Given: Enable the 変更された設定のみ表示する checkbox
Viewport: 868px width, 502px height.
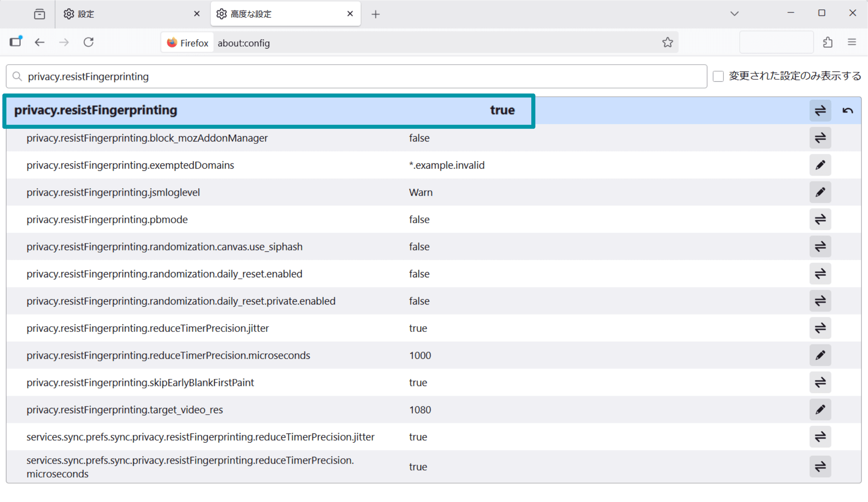Looking at the screenshot, I should pos(718,76).
